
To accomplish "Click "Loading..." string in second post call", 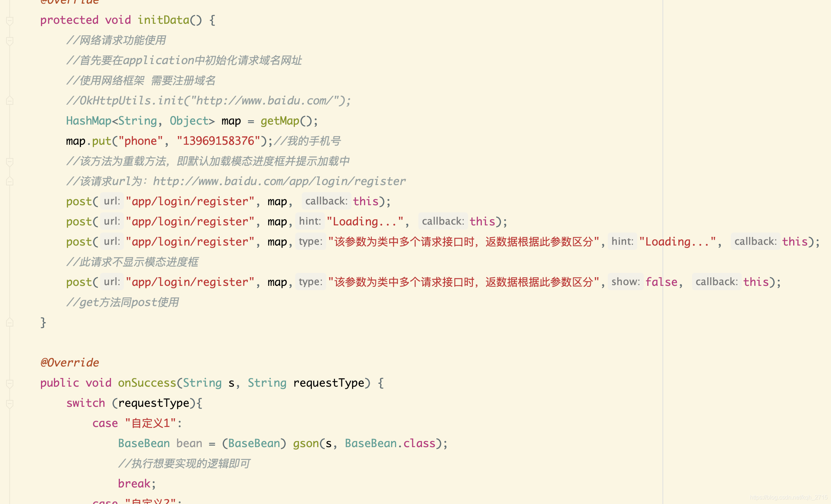I will (x=365, y=221).
